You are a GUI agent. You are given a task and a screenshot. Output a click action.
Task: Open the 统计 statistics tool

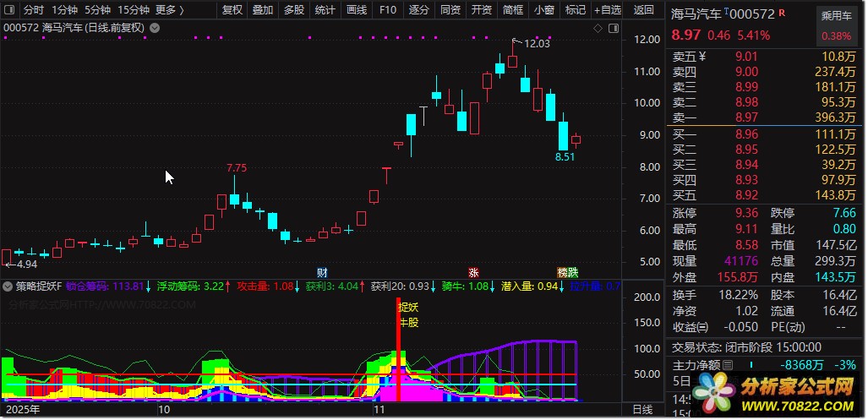pyautogui.click(x=325, y=10)
